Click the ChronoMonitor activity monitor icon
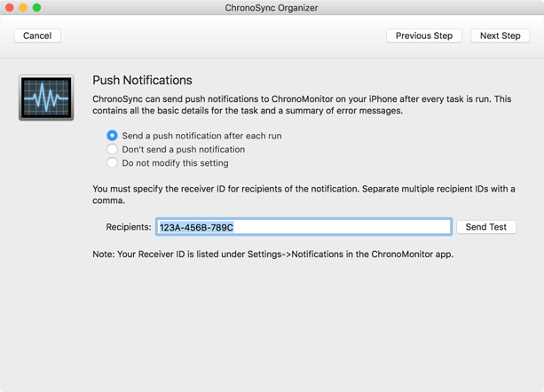This screenshot has width=544, height=392. (46, 98)
